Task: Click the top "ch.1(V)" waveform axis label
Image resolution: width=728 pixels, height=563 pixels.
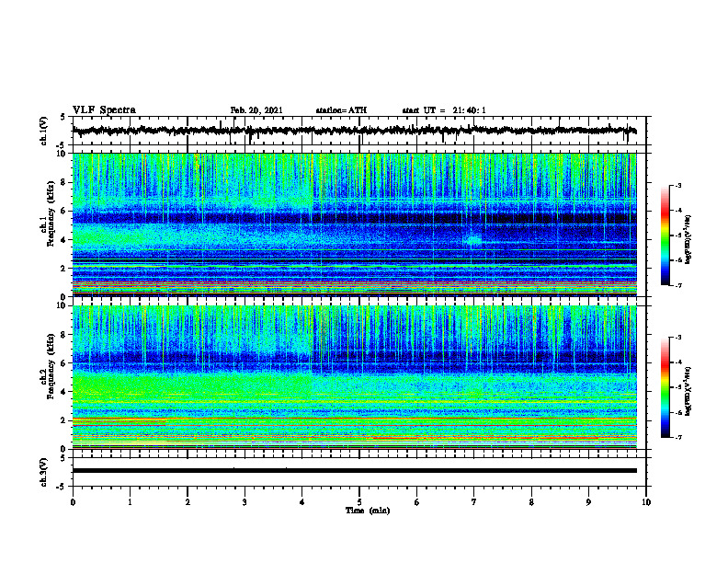Action: (44, 131)
